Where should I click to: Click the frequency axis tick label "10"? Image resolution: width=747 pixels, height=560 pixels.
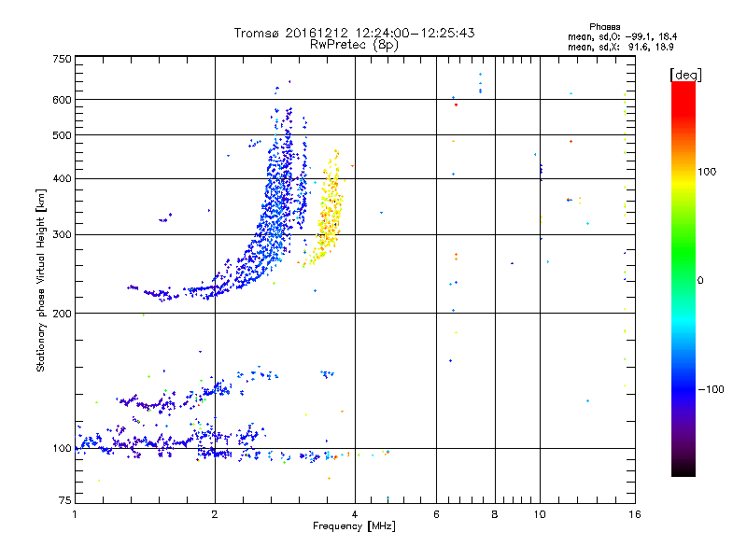click(x=540, y=514)
